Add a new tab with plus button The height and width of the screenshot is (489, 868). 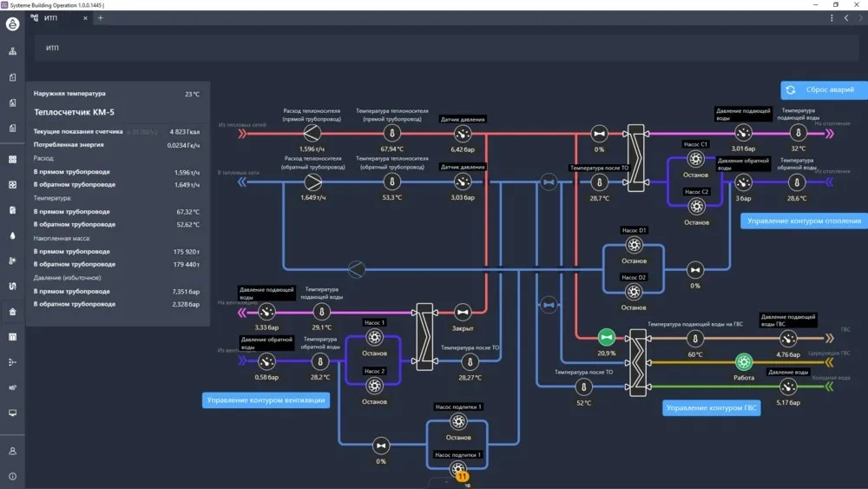tap(100, 18)
